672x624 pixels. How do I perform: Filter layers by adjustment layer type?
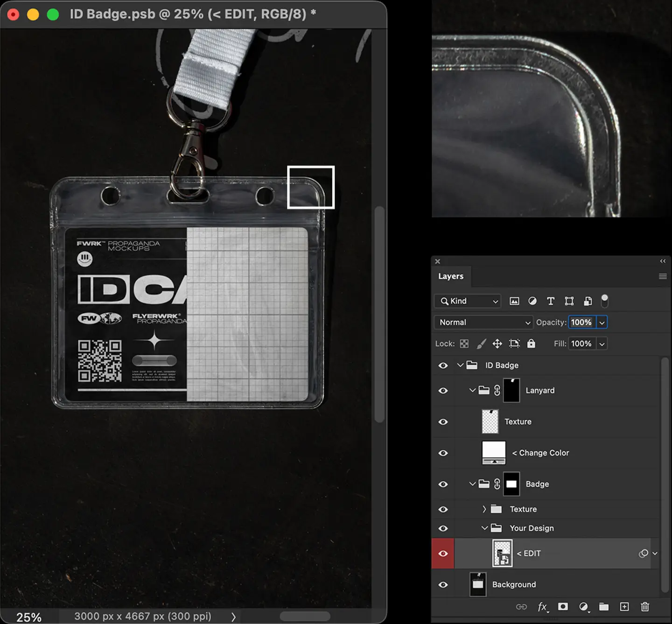[532, 301]
